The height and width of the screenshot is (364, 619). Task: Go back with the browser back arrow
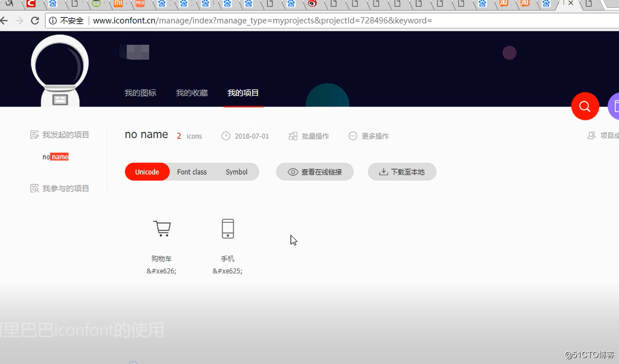(x=4, y=20)
